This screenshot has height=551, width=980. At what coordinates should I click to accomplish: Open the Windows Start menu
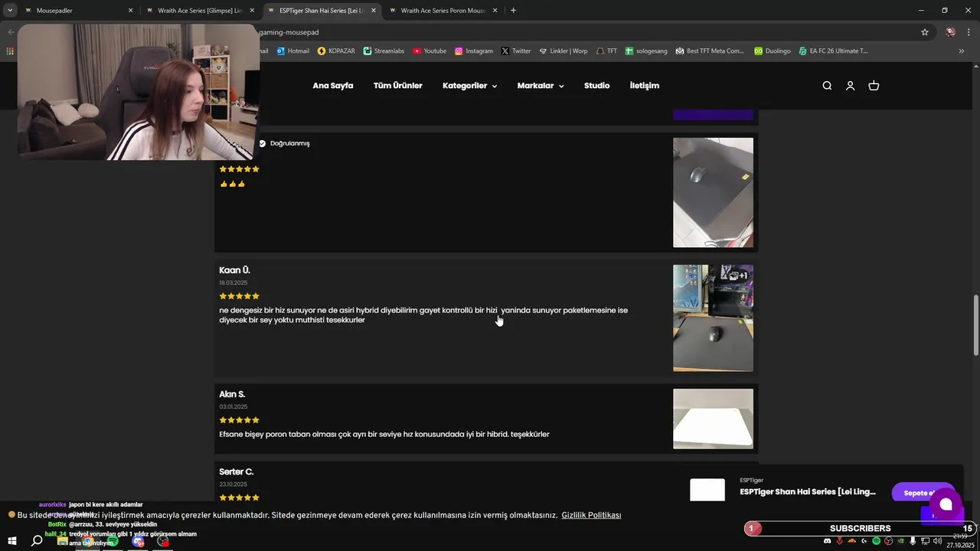[x=12, y=541]
